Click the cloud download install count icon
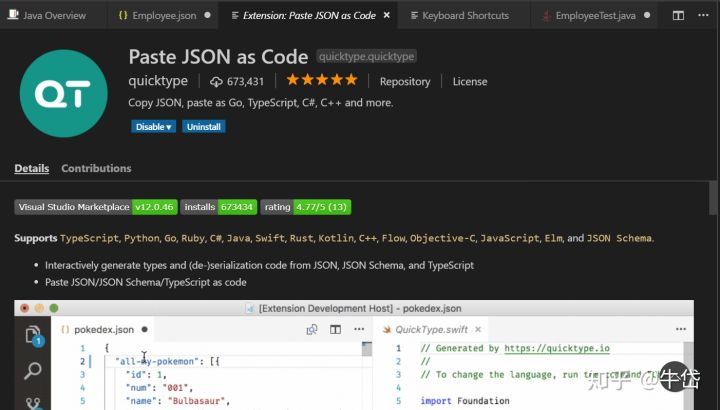This screenshot has width=720, height=410. (x=216, y=82)
